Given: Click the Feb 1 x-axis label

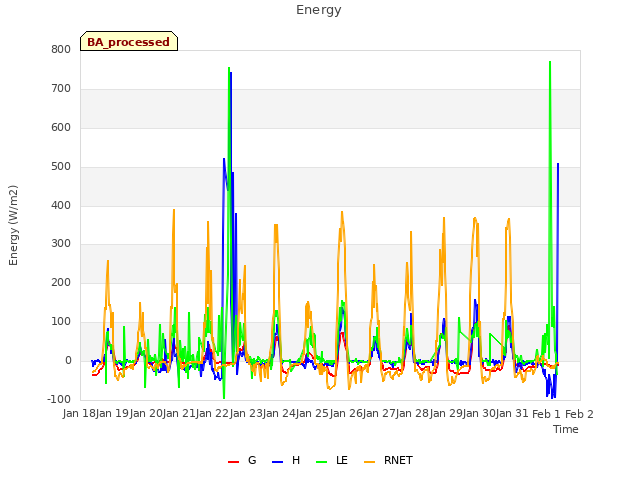Looking at the screenshot, I should point(547,414).
